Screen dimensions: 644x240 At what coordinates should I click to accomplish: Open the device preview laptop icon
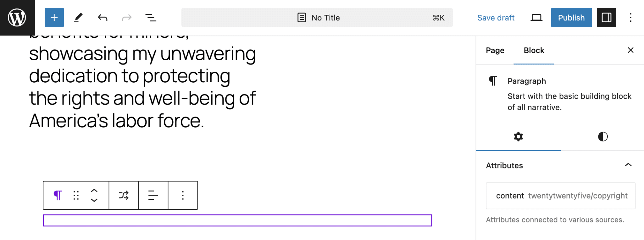coord(536,18)
